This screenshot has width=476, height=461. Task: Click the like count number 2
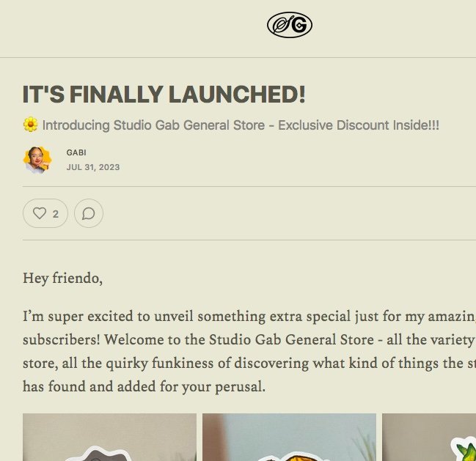click(x=55, y=214)
